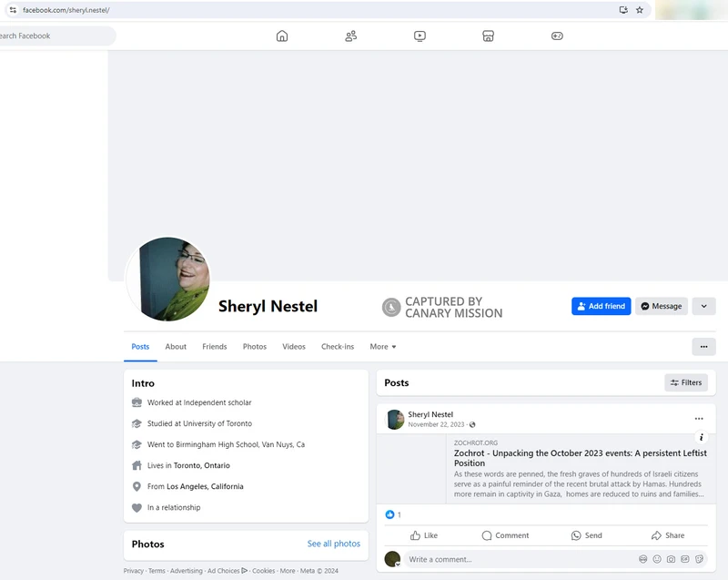
Task: Click Toronto, Ontario in Intro
Action: tap(202, 465)
